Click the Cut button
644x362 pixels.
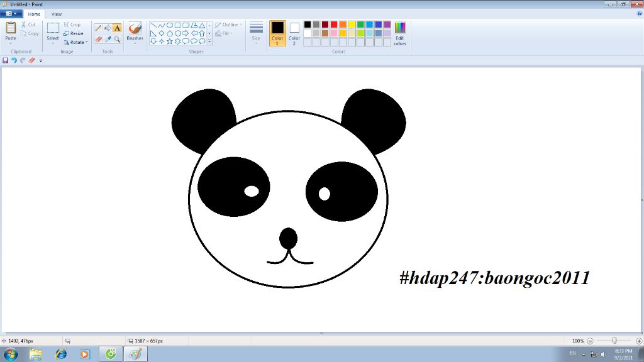[x=28, y=25]
